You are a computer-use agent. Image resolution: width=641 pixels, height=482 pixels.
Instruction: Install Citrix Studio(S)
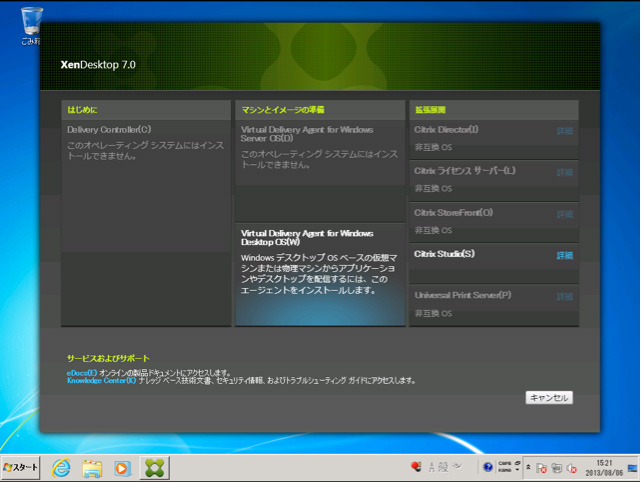point(444,254)
